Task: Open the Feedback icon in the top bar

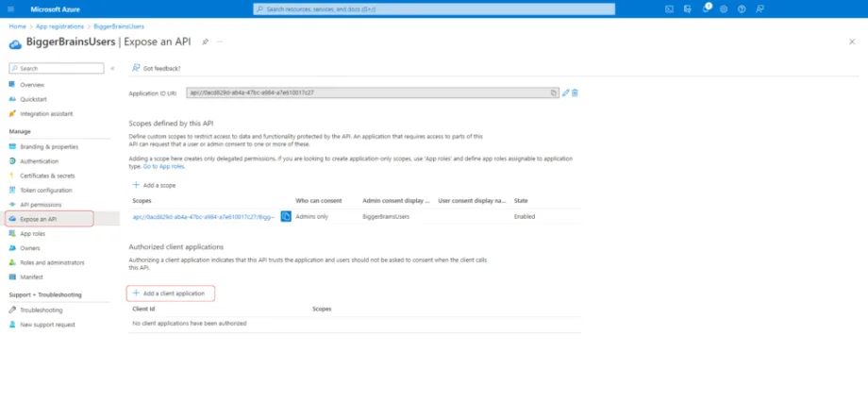Action: point(760,8)
